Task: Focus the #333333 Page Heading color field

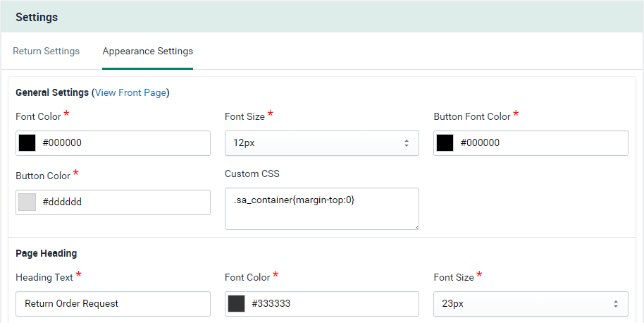Action: tap(333, 304)
